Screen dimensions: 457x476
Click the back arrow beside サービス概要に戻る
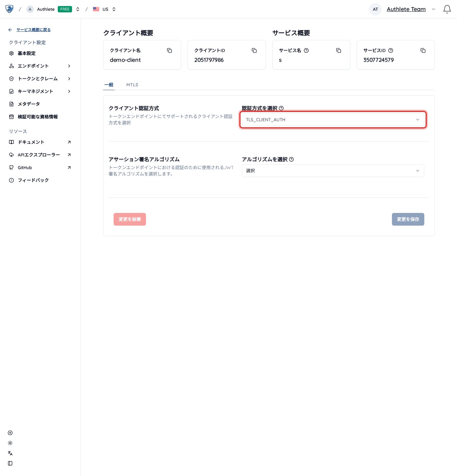point(10,30)
